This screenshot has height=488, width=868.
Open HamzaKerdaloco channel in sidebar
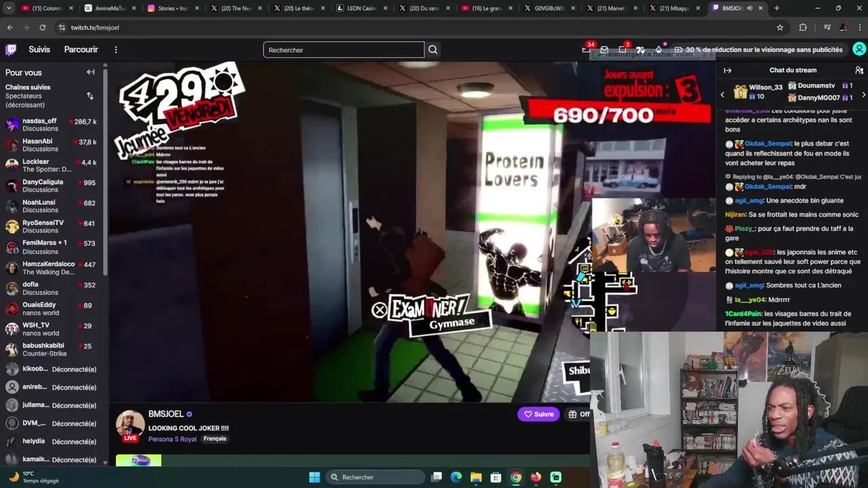pos(52,268)
